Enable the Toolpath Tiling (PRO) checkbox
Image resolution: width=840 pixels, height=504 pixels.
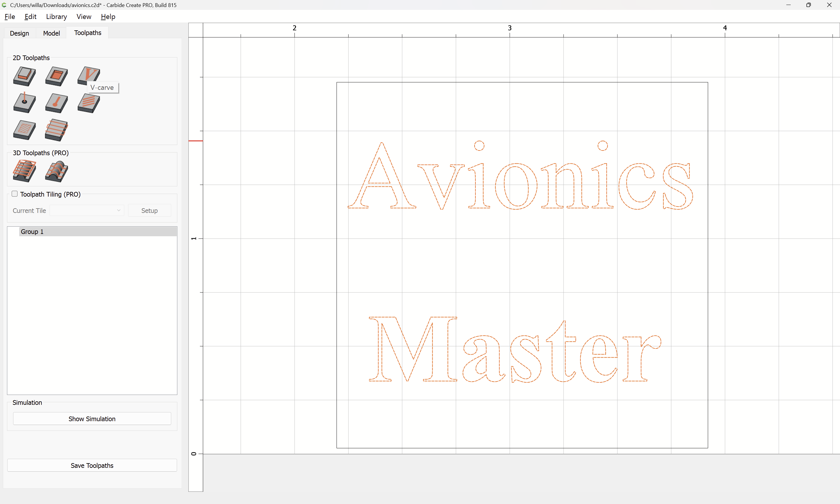pos(15,194)
